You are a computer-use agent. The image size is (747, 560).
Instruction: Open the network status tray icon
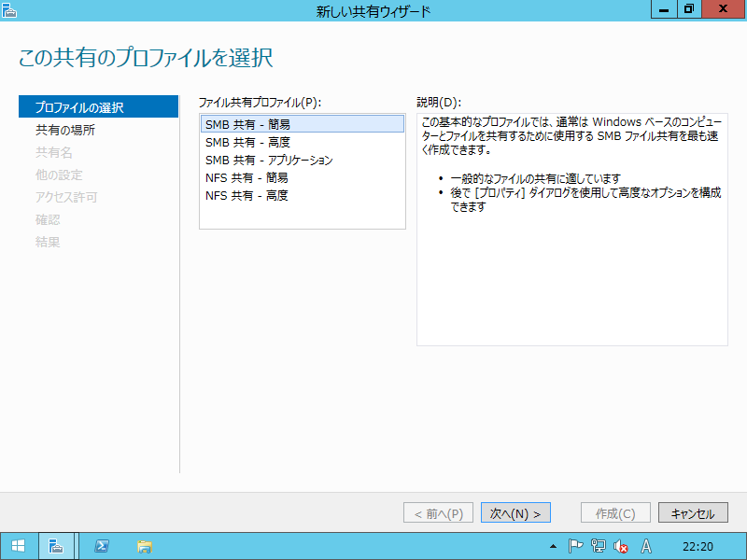click(598, 546)
